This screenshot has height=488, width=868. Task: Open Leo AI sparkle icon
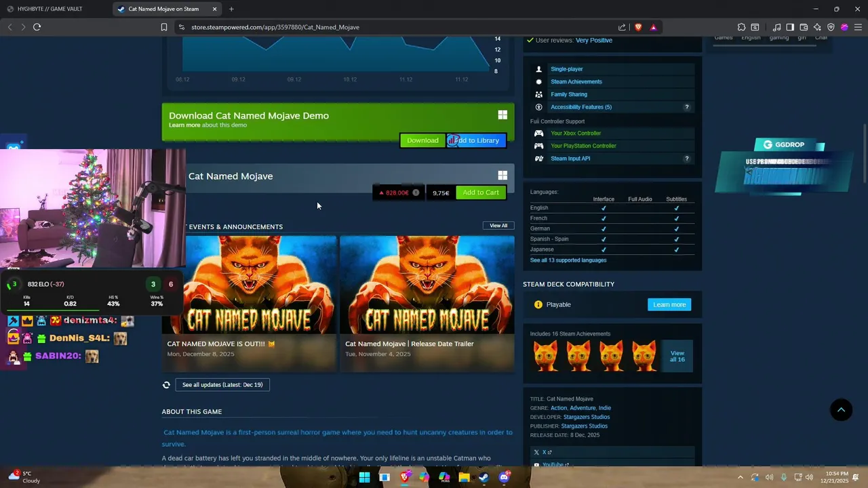coord(817,27)
